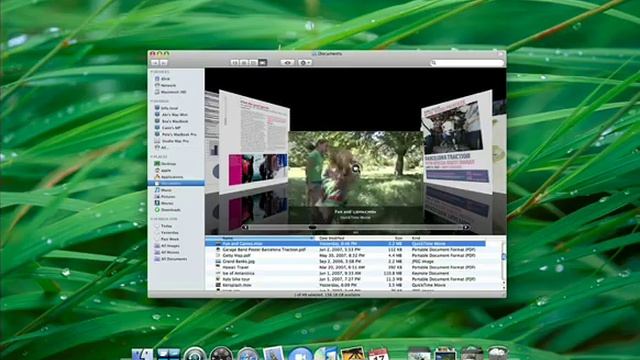The image size is (640, 360).
Task: Click Cover Flow scrollbar left arrow
Action: coord(244,227)
